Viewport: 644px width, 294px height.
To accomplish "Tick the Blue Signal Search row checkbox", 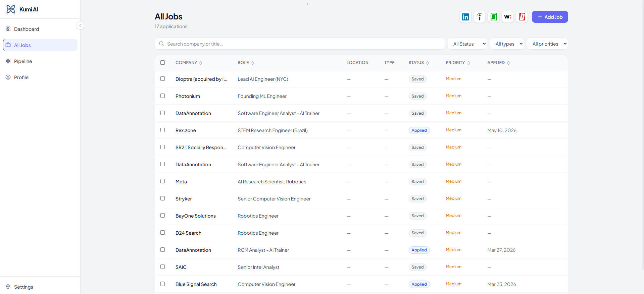I will coord(163,284).
